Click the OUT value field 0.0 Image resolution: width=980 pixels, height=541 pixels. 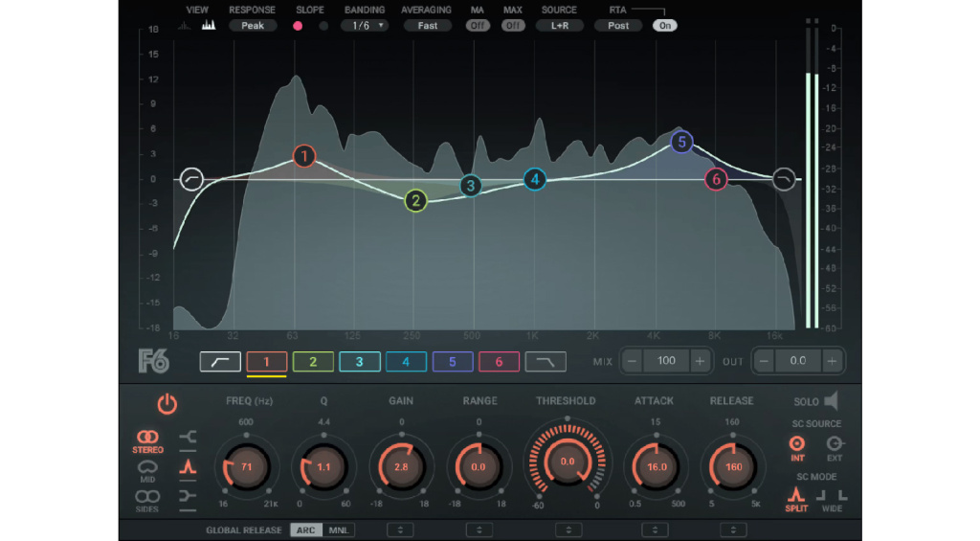pyautogui.click(x=798, y=361)
